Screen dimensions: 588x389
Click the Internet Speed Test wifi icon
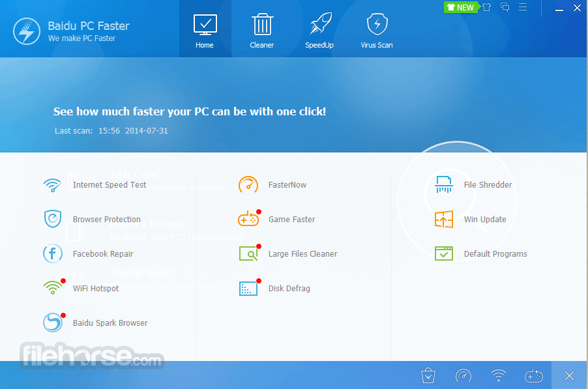[52, 185]
